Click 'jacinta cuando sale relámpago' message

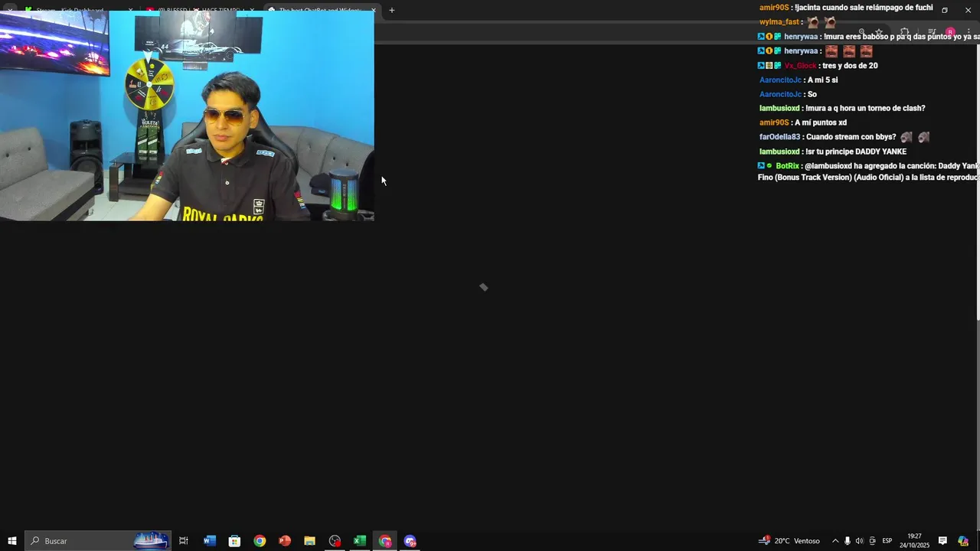pyautogui.click(x=864, y=8)
